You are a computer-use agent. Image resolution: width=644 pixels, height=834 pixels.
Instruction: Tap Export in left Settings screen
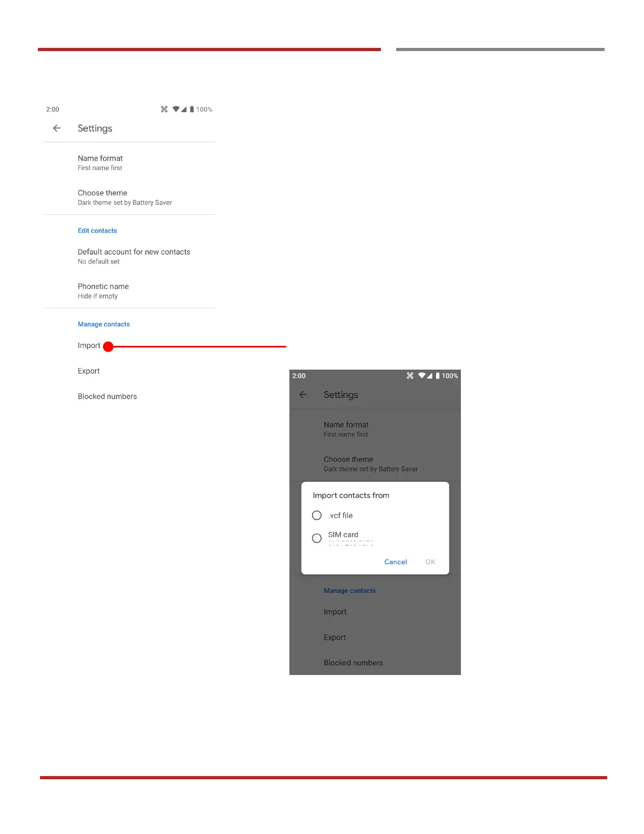coord(88,371)
